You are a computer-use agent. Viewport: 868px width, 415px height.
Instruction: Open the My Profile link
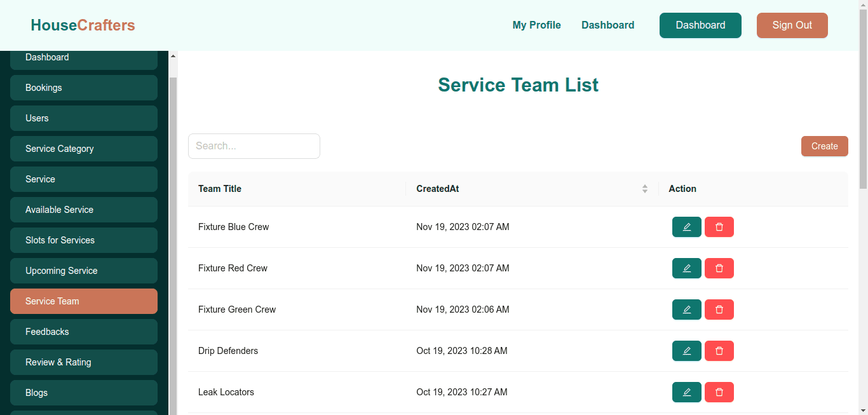(x=536, y=25)
